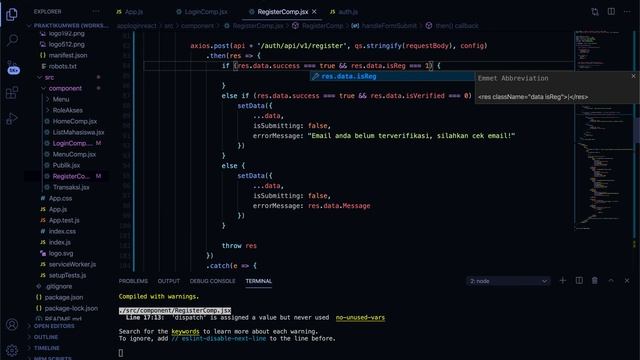
Task: Open index.css file
Action: click(x=62, y=231)
